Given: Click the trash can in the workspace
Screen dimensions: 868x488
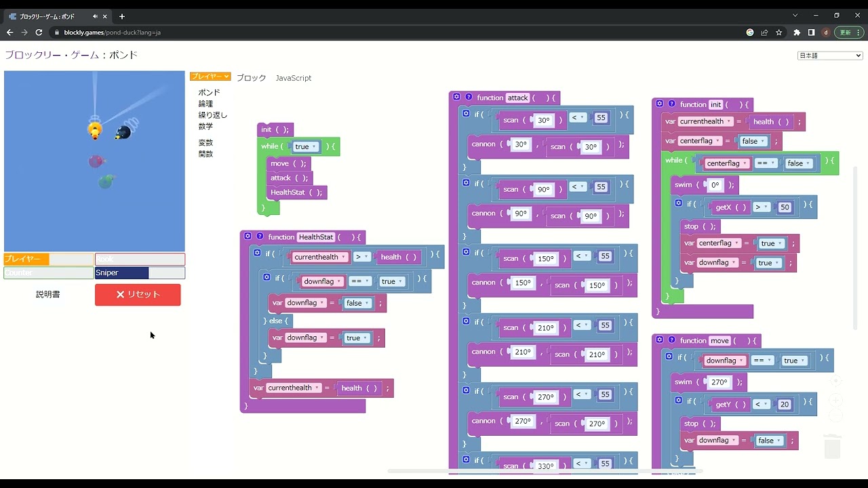Looking at the screenshot, I should coord(833,447).
